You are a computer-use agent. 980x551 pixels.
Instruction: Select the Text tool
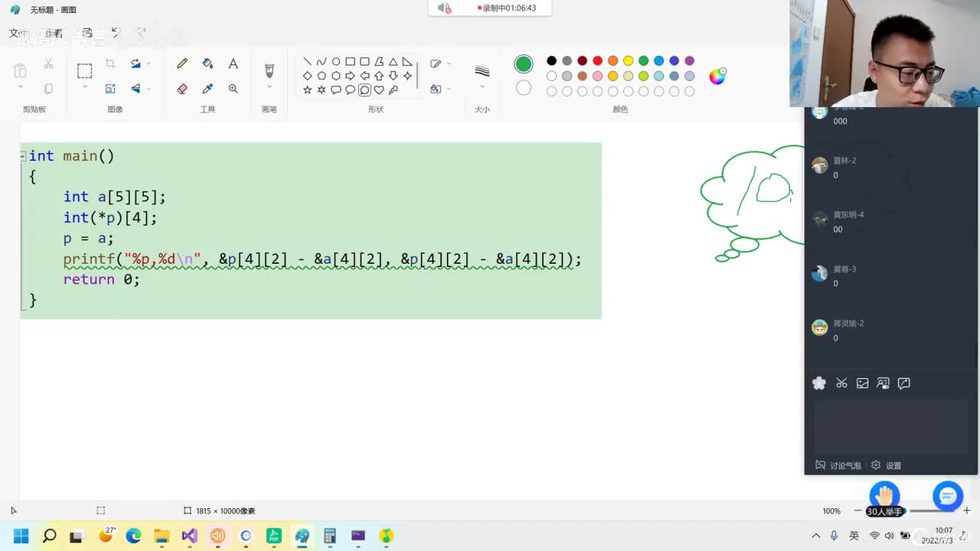233,64
